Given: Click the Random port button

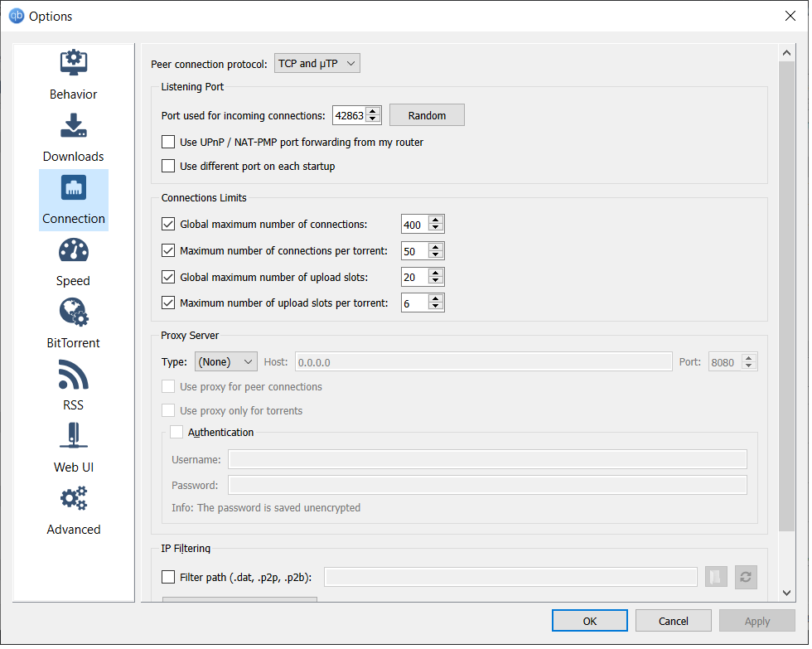Looking at the screenshot, I should coord(427,115).
